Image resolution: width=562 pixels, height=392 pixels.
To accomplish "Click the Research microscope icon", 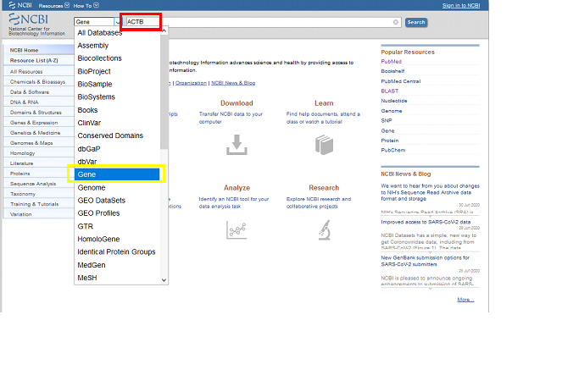I will click(325, 229).
